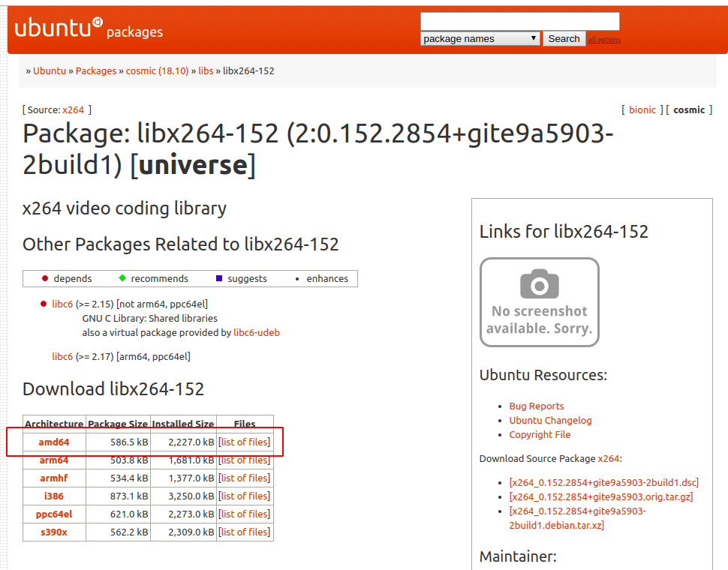Click the No screenshot available placeholder image
This screenshot has height=570, width=728.
point(540,302)
